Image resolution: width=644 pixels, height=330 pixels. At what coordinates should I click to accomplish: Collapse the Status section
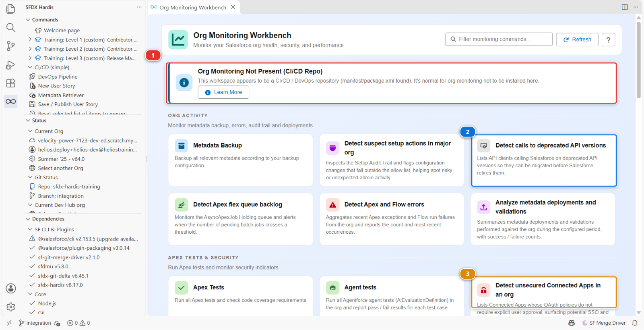28,120
